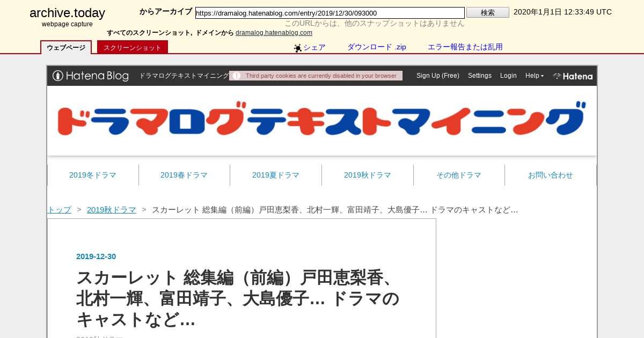The image size is (644, 338).
Task: Open the Help dropdown menu
Action: 534,76
